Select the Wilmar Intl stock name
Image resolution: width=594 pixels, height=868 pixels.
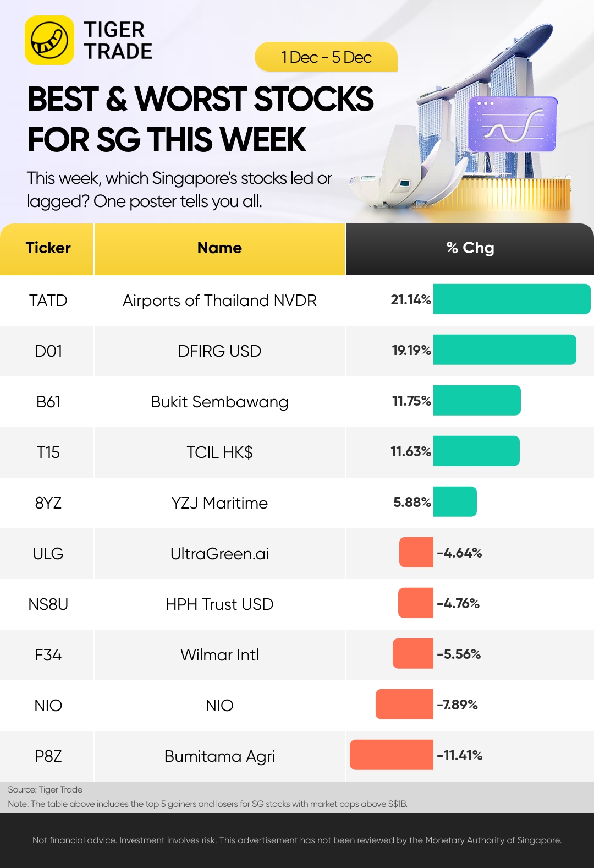pyautogui.click(x=219, y=655)
